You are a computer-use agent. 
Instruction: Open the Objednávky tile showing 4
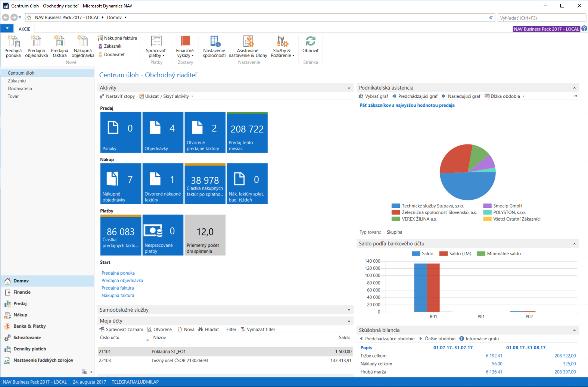163,132
